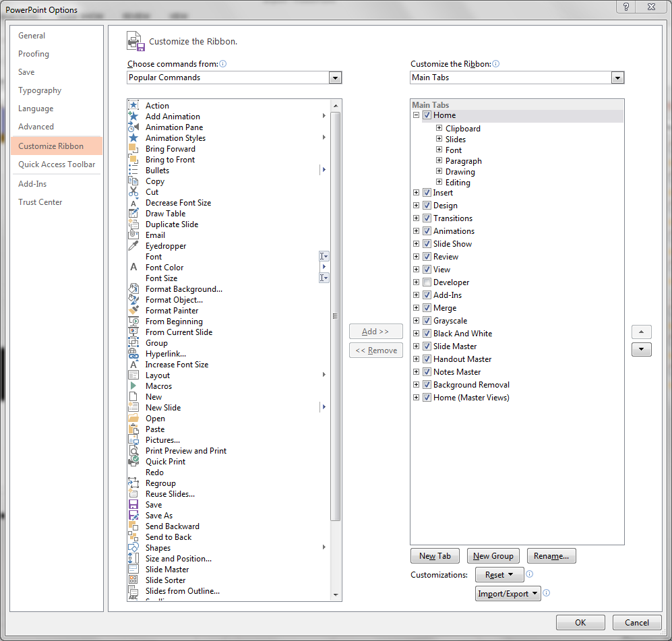
Task: Click the Save As icon
Action: (133, 515)
